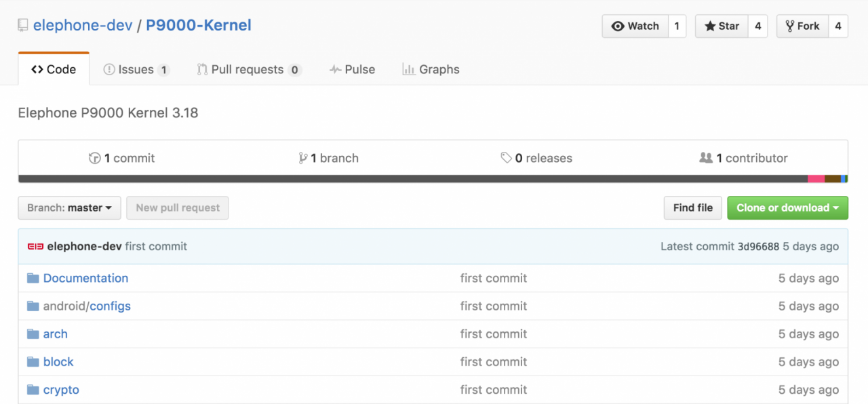The width and height of the screenshot is (868, 404).
Task: Click the arch row's '5 days ago' timestamp
Action: click(808, 334)
